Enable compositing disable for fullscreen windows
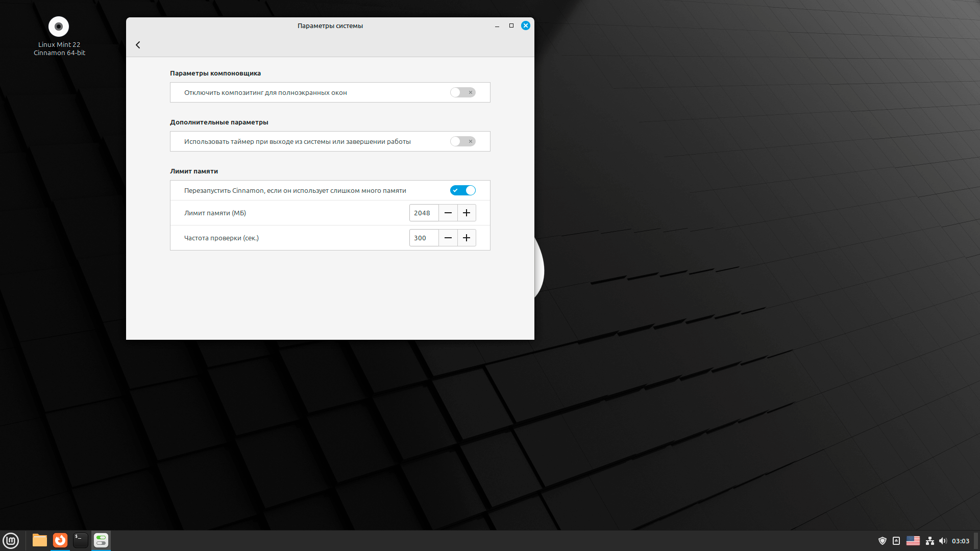980x551 pixels. 462,92
